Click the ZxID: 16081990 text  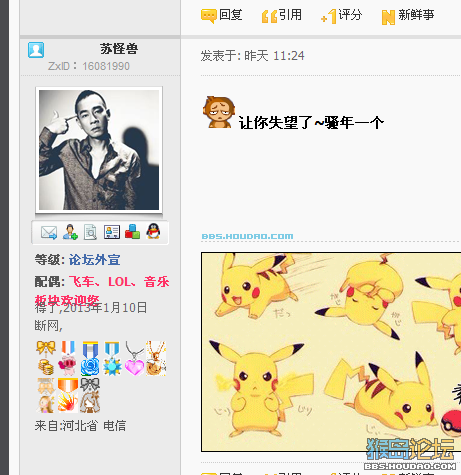click(89, 66)
